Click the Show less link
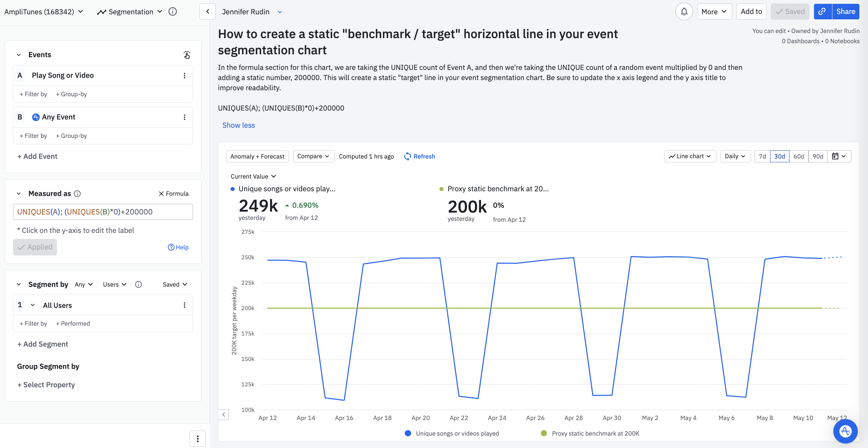The image size is (868, 448). 238,125
